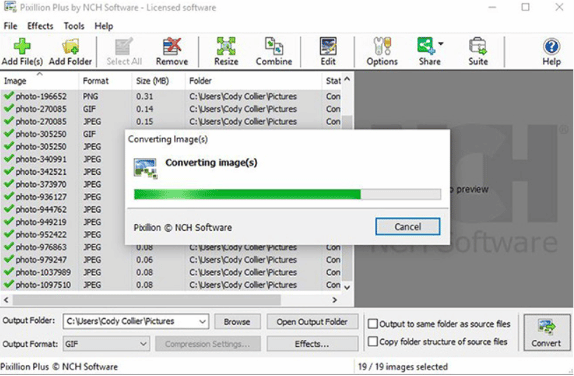Sort the list by the Folder column header
Viewport: 574px width, 376px height.
pyautogui.click(x=253, y=81)
